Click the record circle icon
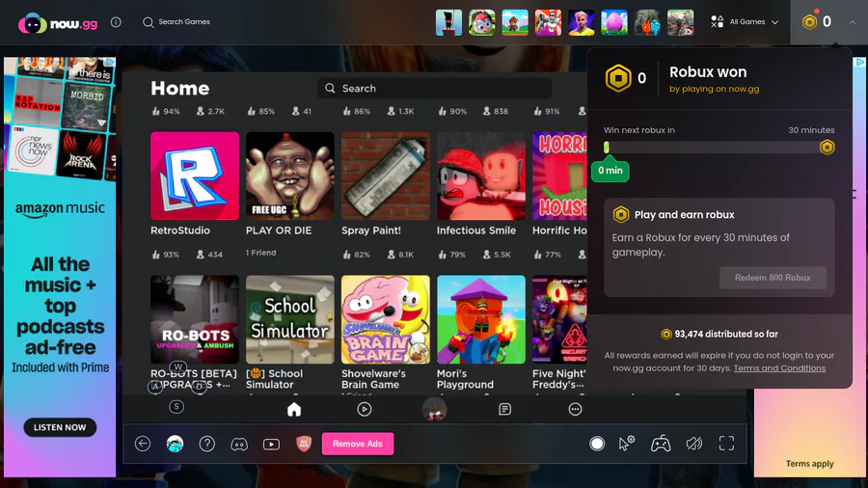The height and width of the screenshot is (488, 868). (x=597, y=444)
